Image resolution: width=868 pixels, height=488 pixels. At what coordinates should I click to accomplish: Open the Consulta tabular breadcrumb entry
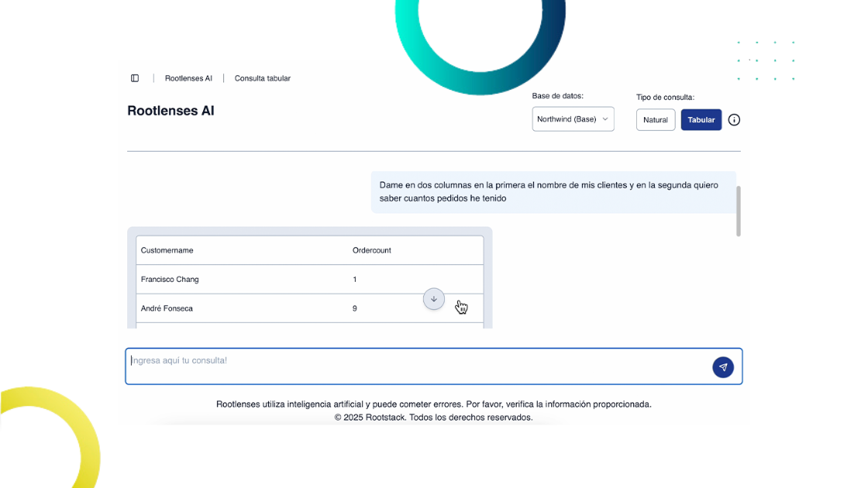[x=262, y=77]
